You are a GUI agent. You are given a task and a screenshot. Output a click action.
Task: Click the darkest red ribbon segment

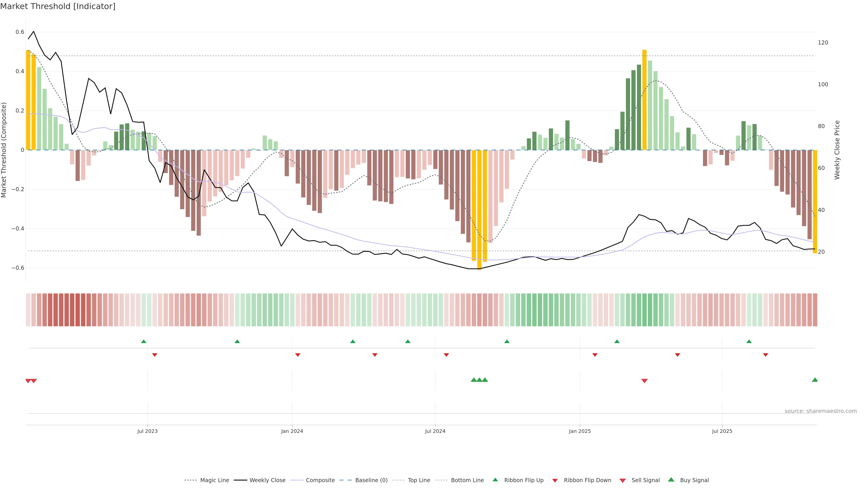click(x=78, y=310)
